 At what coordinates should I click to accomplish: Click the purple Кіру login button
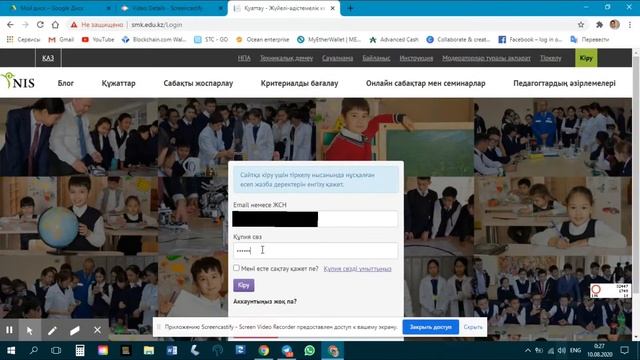[244, 285]
